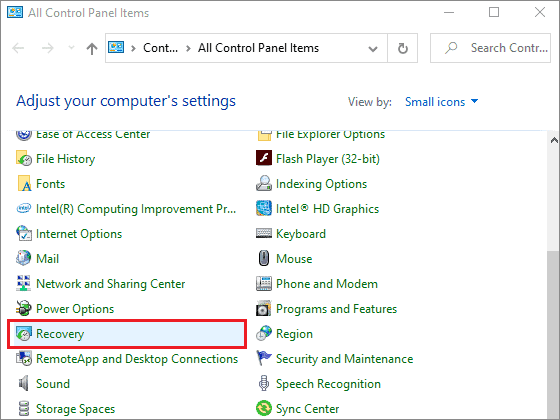Screen dimensions: 560x420
Task: Click the Mouse icon
Action: pyautogui.click(x=264, y=258)
